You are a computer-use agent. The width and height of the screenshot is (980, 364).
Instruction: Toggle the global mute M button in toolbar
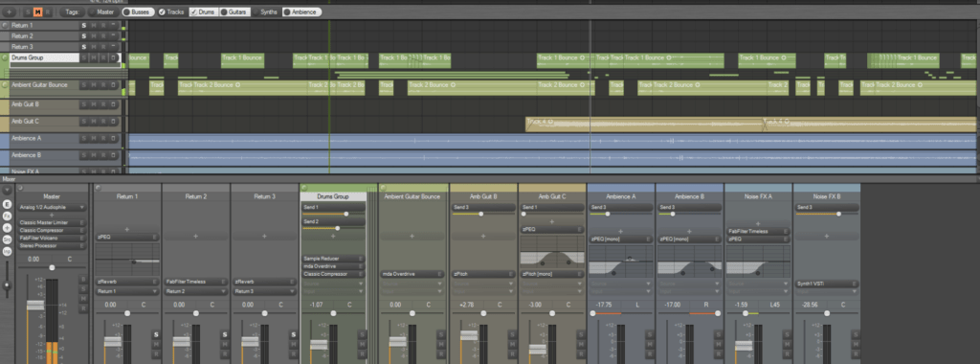coord(37,11)
